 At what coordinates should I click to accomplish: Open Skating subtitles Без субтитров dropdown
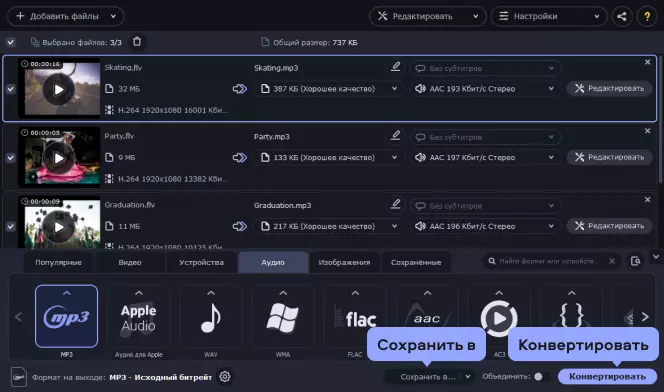pyautogui.click(x=485, y=68)
